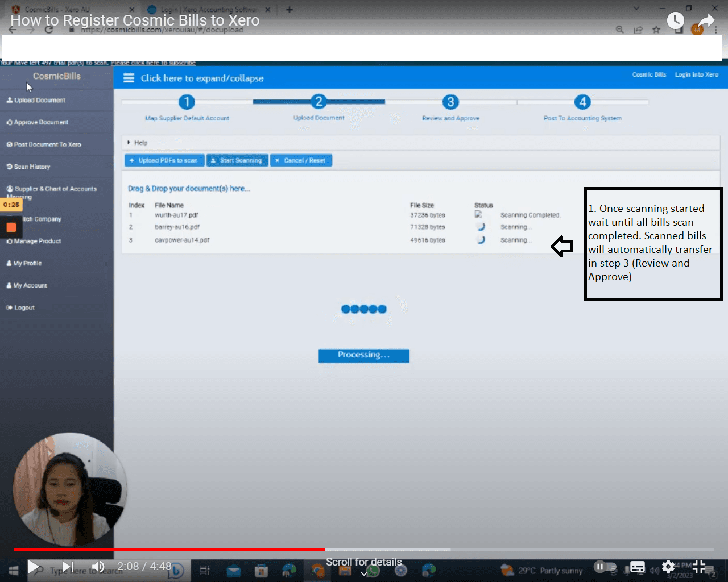This screenshot has width=728, height=582.
Task: Select file cavpower-au14.pdf
Action: 182,240
